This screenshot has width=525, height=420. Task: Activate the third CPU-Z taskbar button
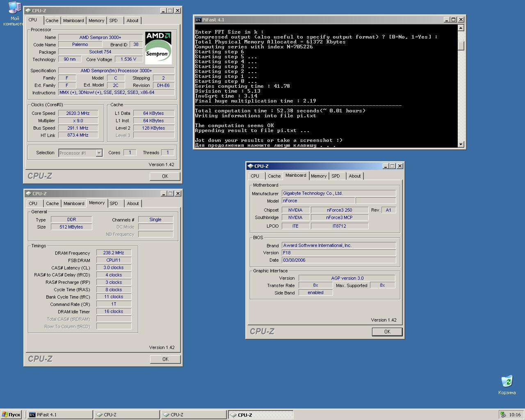coord(260,415)
